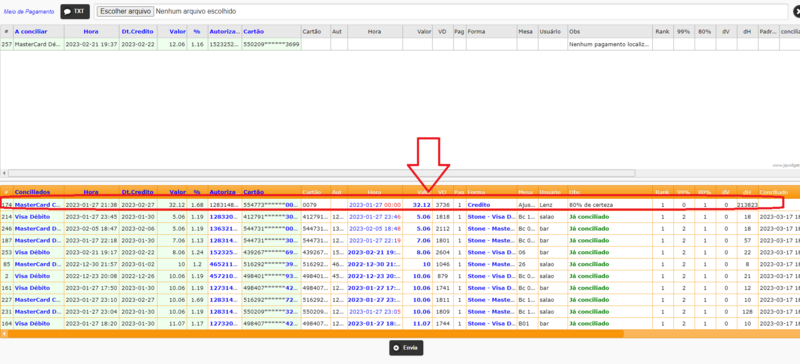This screenshot has height=364, width=800.
Task: Click the Envia button
Action: pos(406,348)
